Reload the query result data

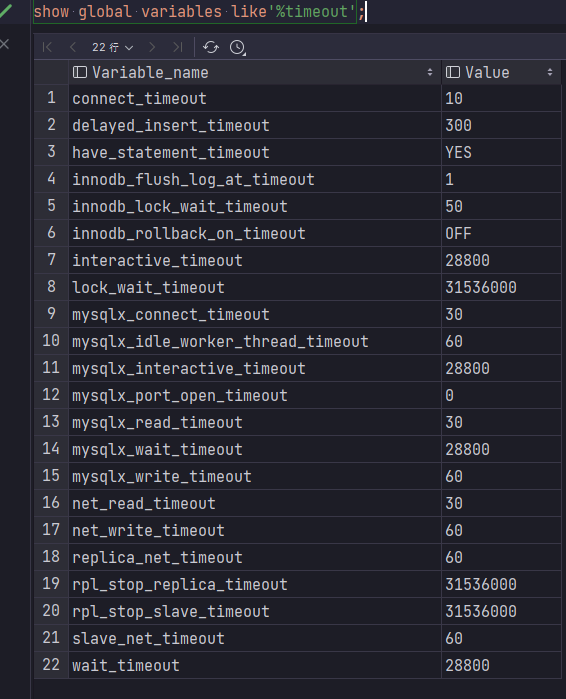[x=211, y=47]
